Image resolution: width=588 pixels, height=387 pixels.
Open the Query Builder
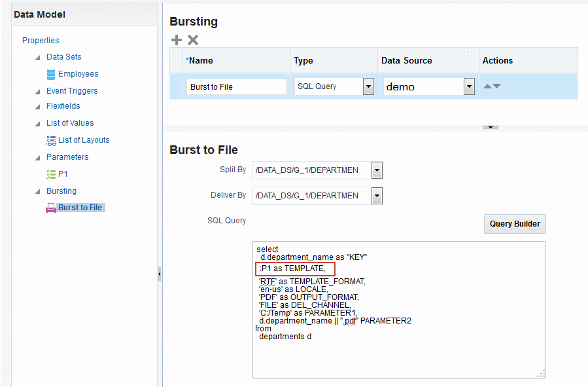point(514,223)
